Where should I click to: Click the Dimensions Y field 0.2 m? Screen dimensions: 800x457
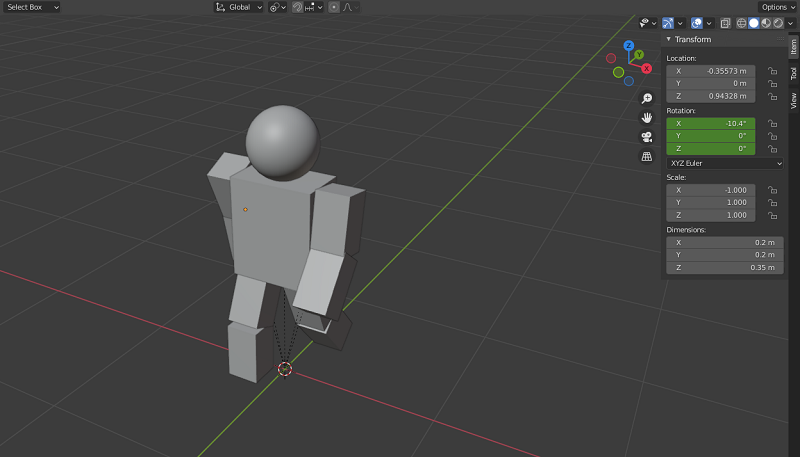click(x=725, y=255)
